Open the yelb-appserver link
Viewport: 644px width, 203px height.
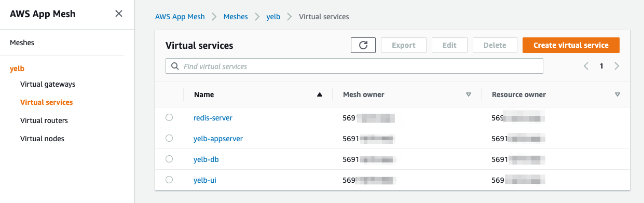[218, 139]
